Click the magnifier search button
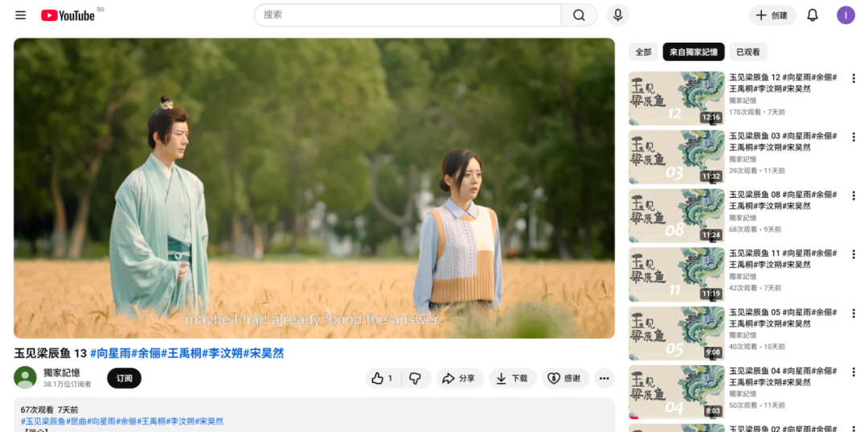 tap(579, 15)
